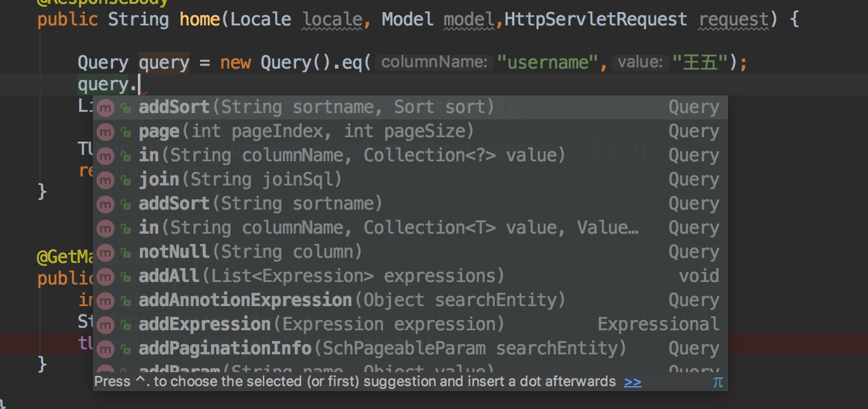Click the method icon next to join(String joinSql)
Image resolution: width=868 pixels, height=409 pixels.
105,180
